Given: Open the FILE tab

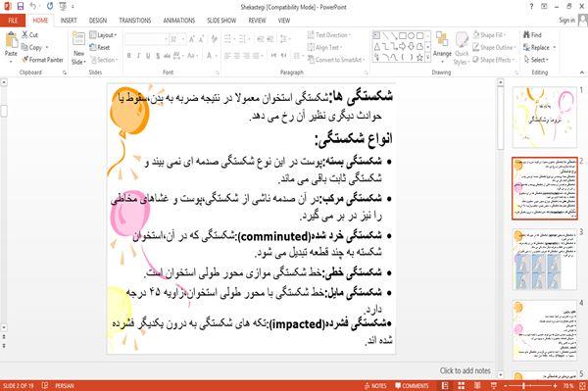Looking at the screenshot, I should (13, 21).
